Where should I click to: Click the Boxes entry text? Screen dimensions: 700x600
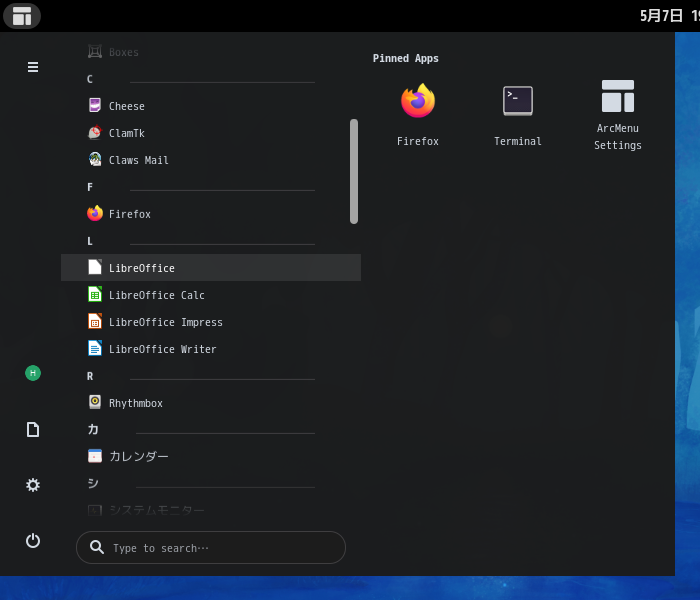click(x=124, y=52)
